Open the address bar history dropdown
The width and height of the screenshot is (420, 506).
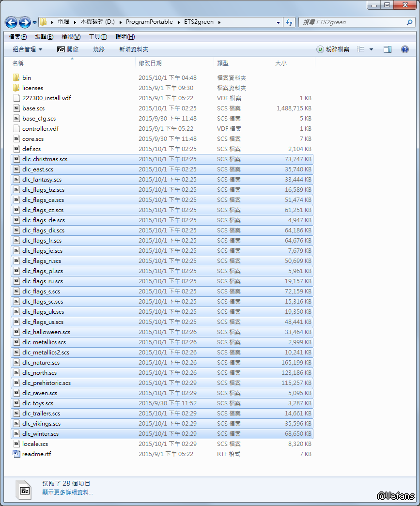(x=278, y=22)
